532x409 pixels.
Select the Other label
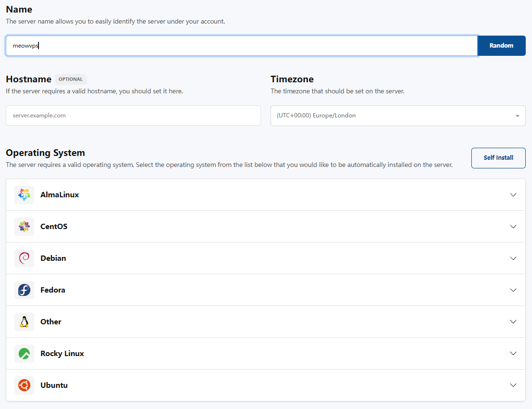[x=51, y=322]
